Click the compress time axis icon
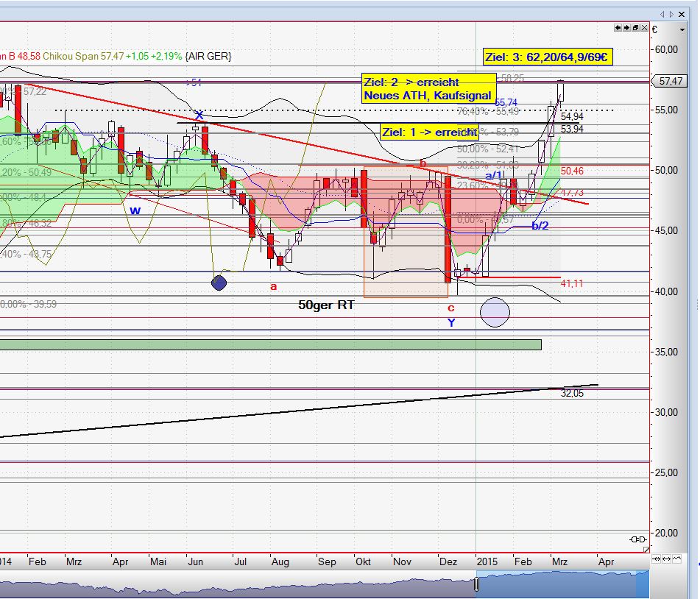Image resolution: width=700 pixels, height=599 pixels. (657, 560)
